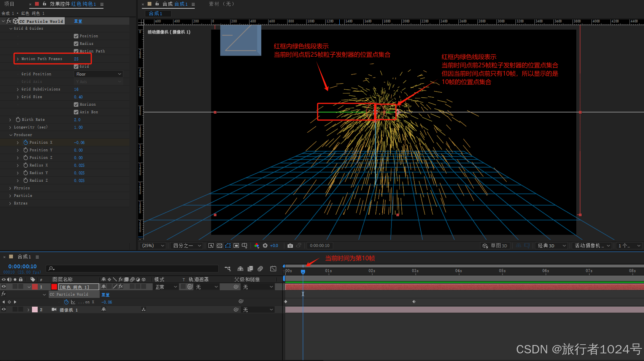
Task: Expand the Physics group
Action: coord(10,188)
